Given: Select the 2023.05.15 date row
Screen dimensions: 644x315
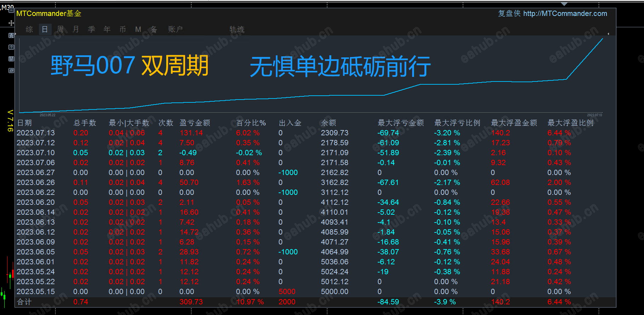Looking at the screenshot, I should (x=36, y=292).
